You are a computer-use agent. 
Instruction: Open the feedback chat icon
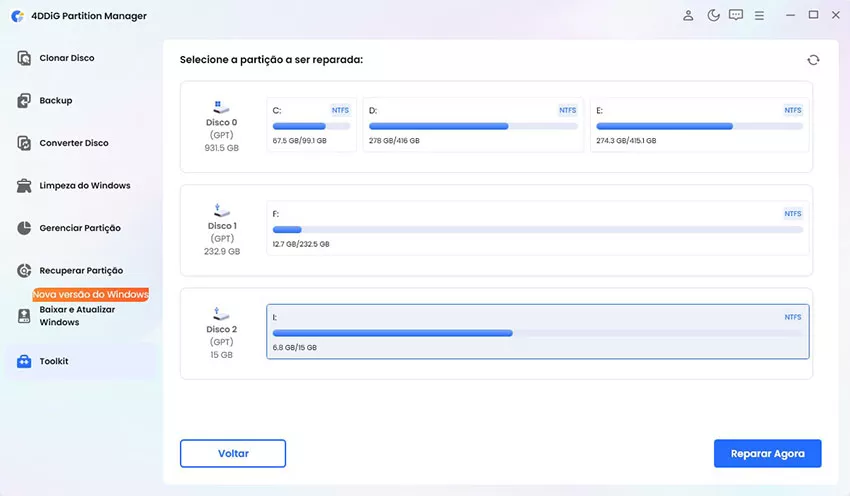736,15
